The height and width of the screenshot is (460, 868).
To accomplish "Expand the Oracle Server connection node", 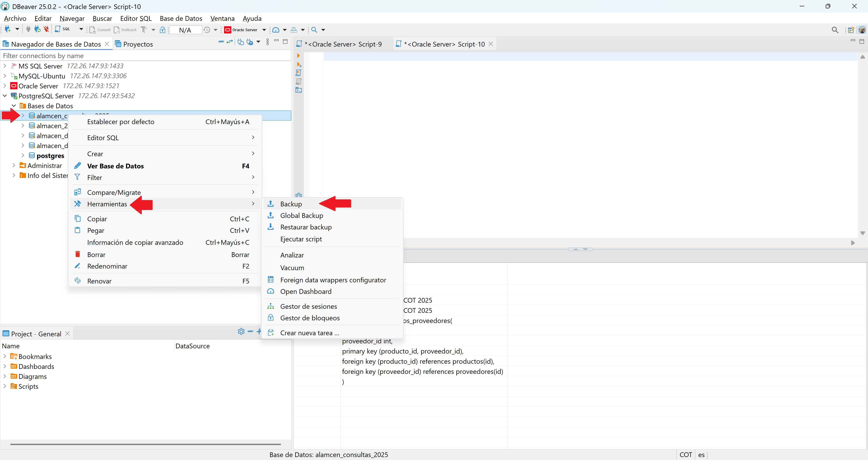I will tap(5, 85).
